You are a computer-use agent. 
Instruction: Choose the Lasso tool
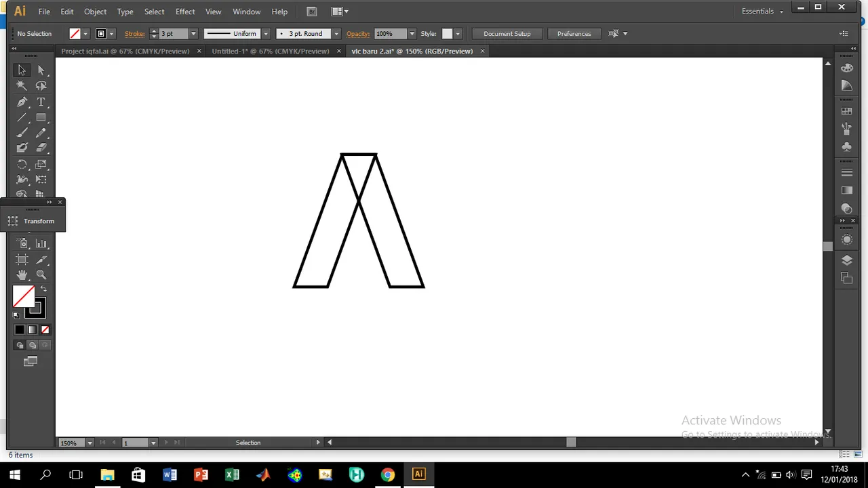click(x=41, y=85)
